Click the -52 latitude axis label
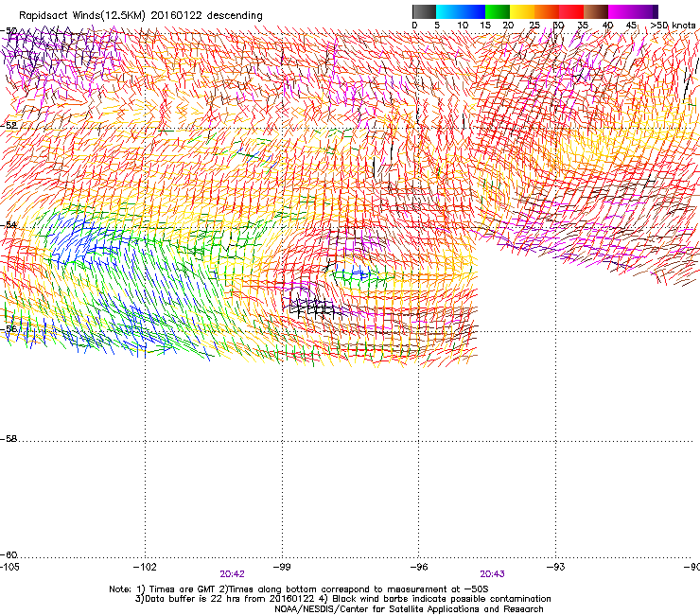The width and height of the screenshot is (700, 615). pos(9,126)
